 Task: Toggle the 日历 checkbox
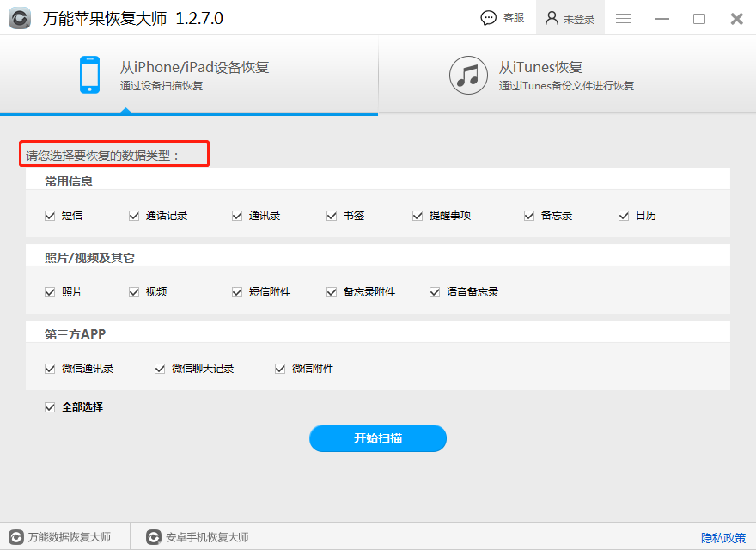tap(624, 216)
